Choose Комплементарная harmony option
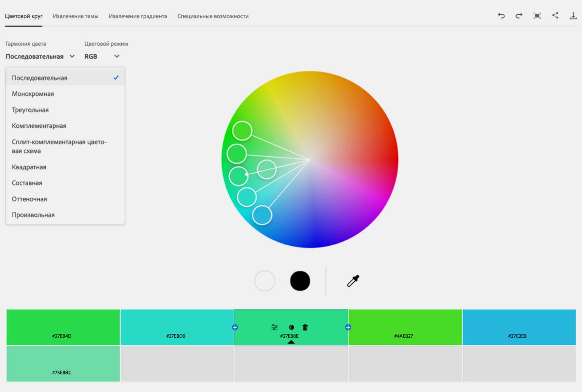This screenshot has height=392, width=582. tap(39, 126)
